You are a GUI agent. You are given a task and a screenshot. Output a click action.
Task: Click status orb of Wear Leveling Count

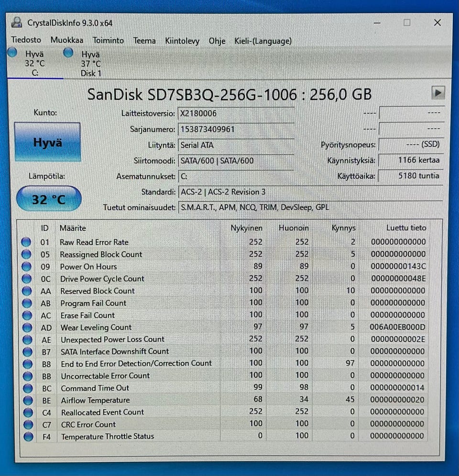pos(27,327)
